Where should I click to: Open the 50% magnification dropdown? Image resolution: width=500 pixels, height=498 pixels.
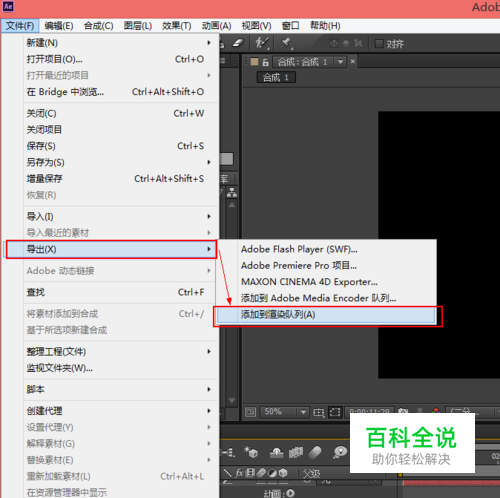pyautogui.click(x=285, y=412)
